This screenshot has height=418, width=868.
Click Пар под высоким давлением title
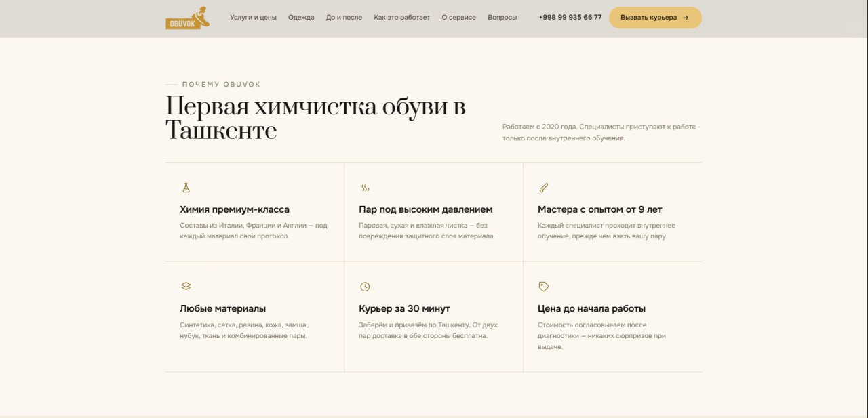426,210
